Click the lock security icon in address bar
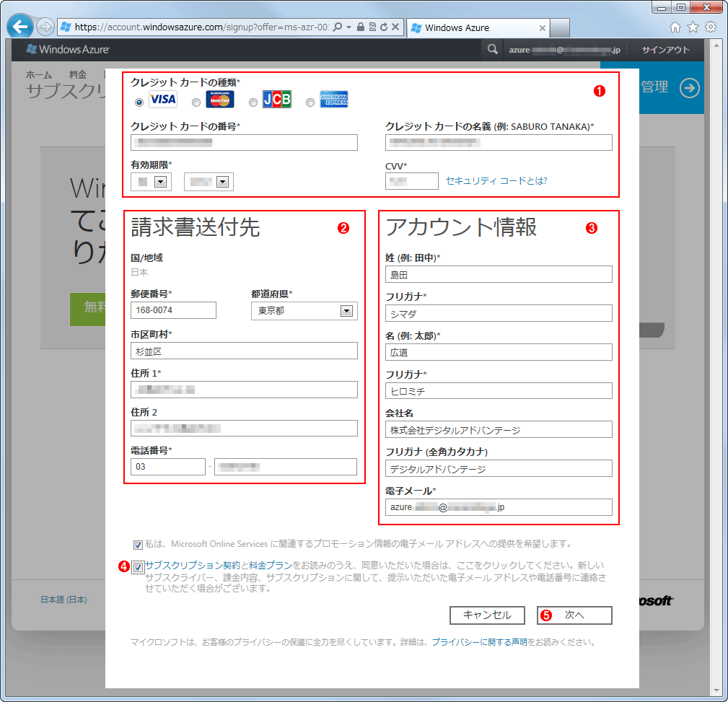 [x=360, y=27]
